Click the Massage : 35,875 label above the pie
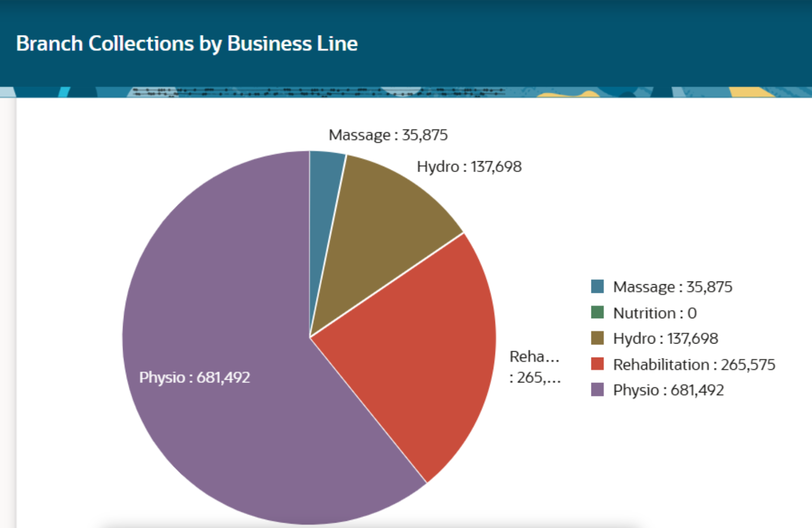The image size is (812, 528). [x=388, y=135]
